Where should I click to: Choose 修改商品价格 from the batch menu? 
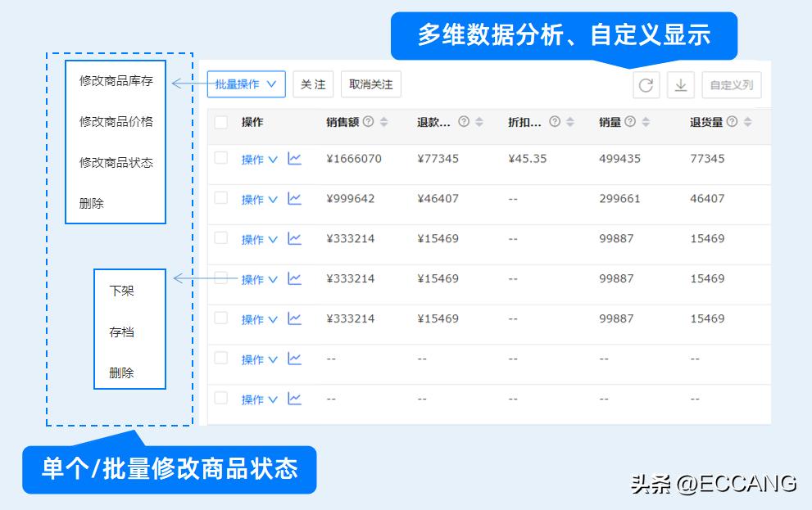point(116,121)
